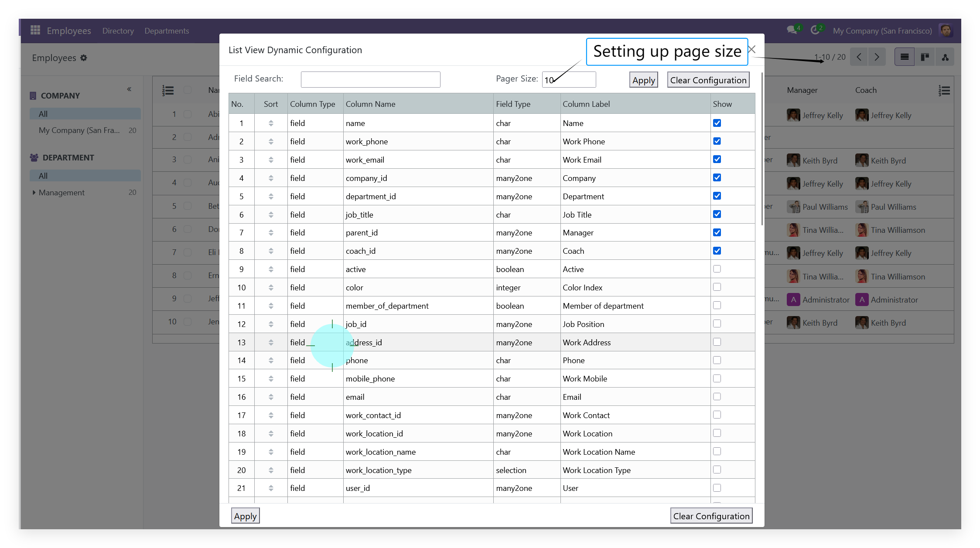Open the Employees app menu
The width and height of the screenshot is (980, 548).
point(69,31)
